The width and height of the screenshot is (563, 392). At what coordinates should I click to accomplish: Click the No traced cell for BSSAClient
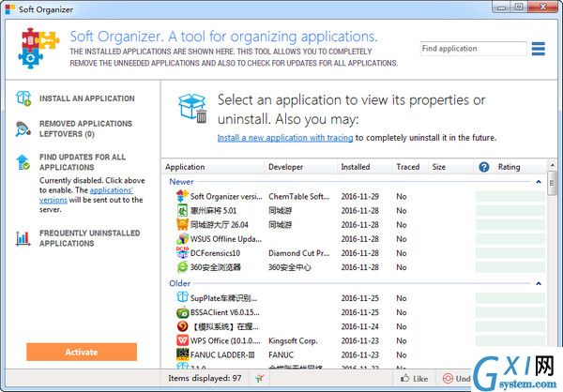(x=401, y=312)
